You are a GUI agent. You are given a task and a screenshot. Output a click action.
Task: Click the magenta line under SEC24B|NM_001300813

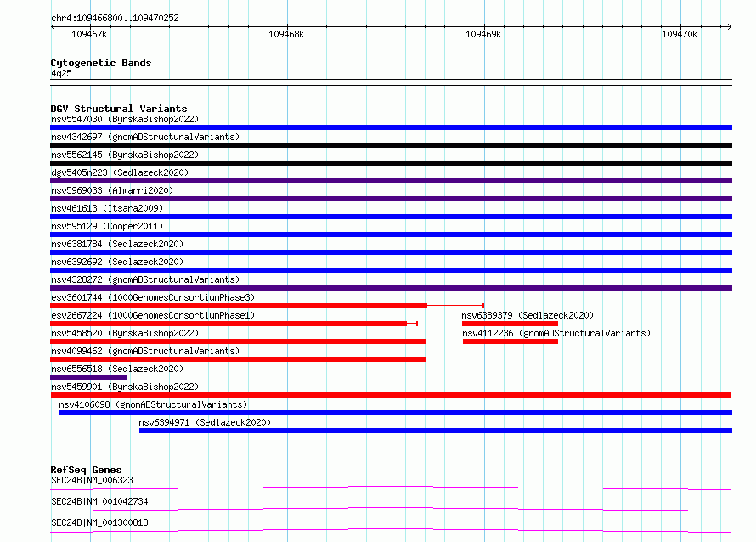point(391,530)
